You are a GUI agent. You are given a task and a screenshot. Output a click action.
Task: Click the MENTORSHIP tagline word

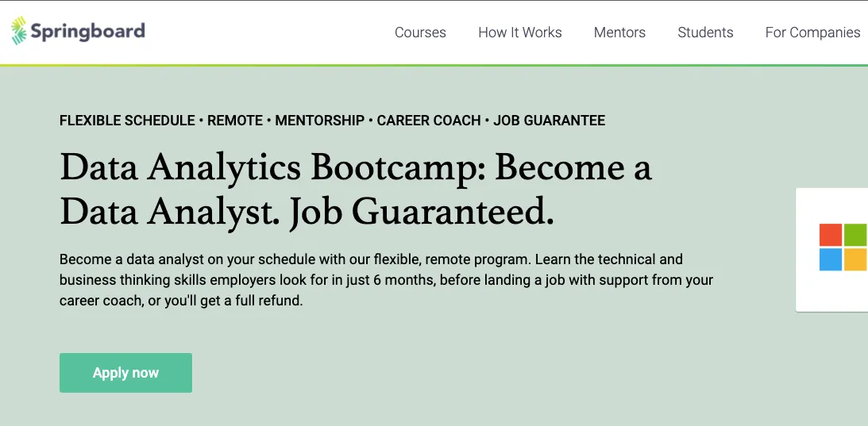[x=319, y=121]
